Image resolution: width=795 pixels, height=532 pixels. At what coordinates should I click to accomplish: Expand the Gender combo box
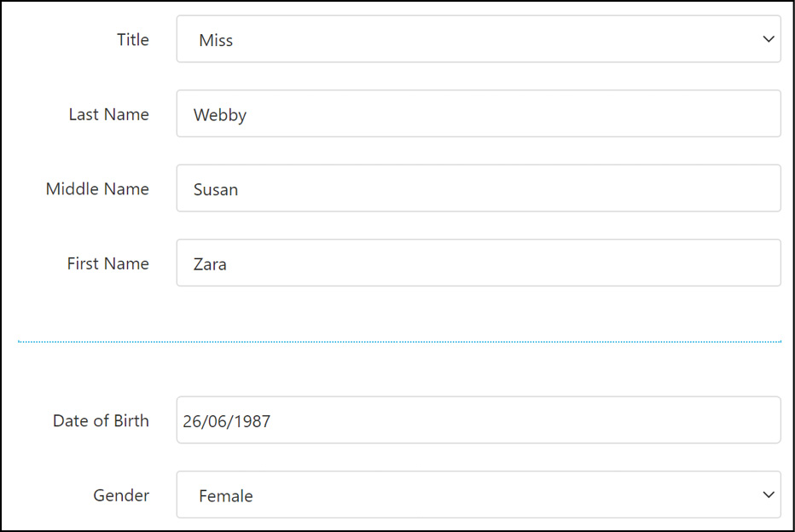(478, 494)
